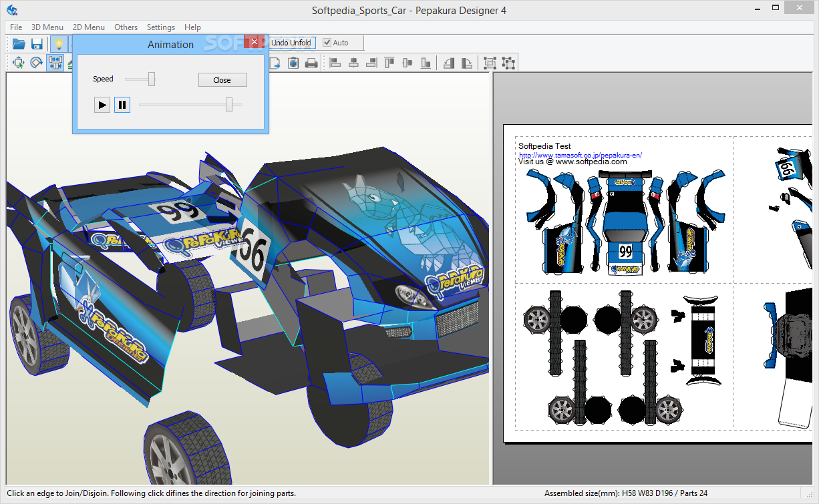Align selected parts to the left

336,63
